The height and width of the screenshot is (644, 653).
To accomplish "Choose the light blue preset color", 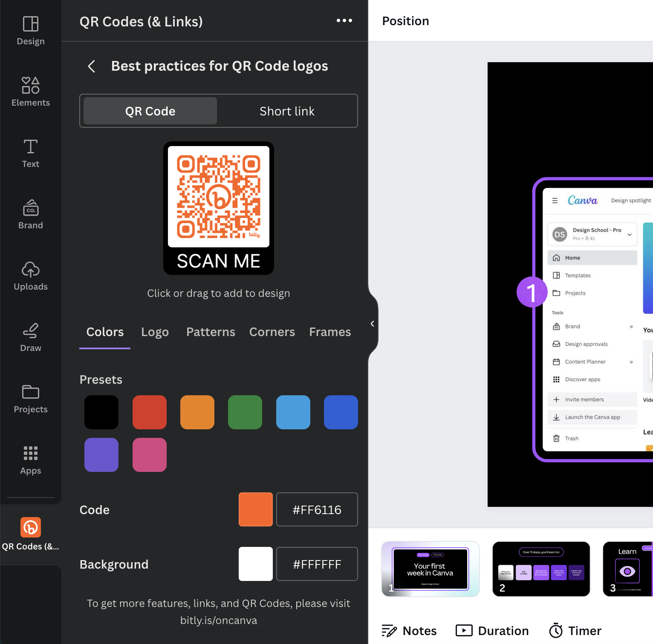I will (x=293, y=412).
